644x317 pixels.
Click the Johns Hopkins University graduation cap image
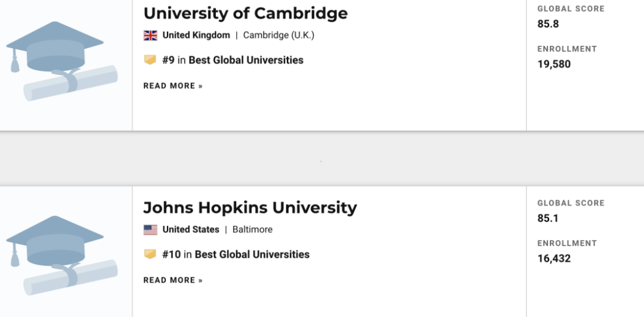pos(61,255)
